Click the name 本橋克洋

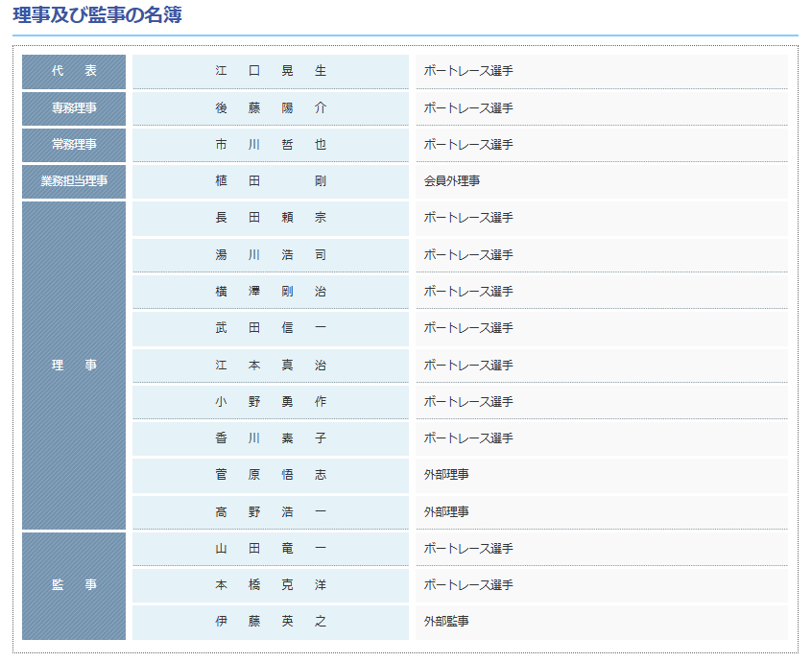coord(271,585)
